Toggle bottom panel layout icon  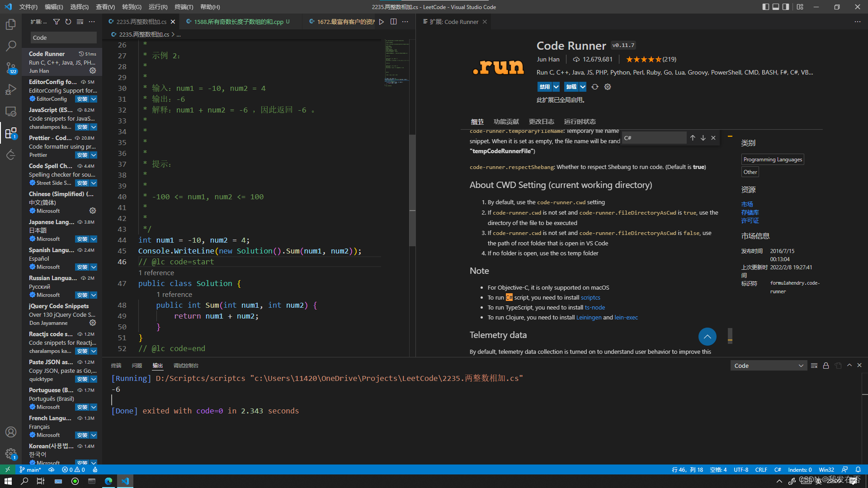point(776,7)
